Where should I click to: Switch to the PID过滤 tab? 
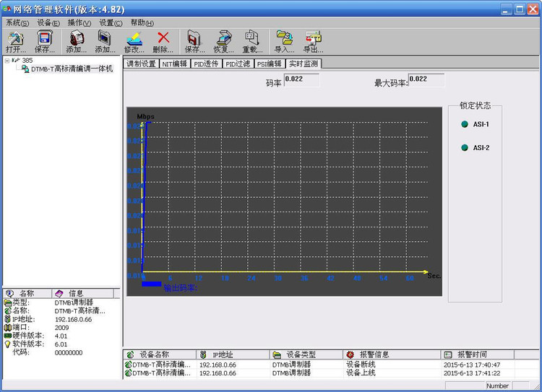pos(238,64)
